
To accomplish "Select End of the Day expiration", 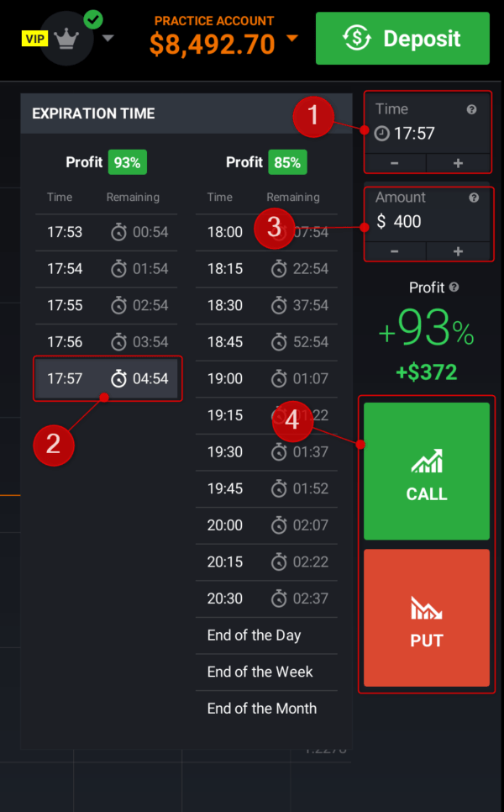I will point(255,635).
